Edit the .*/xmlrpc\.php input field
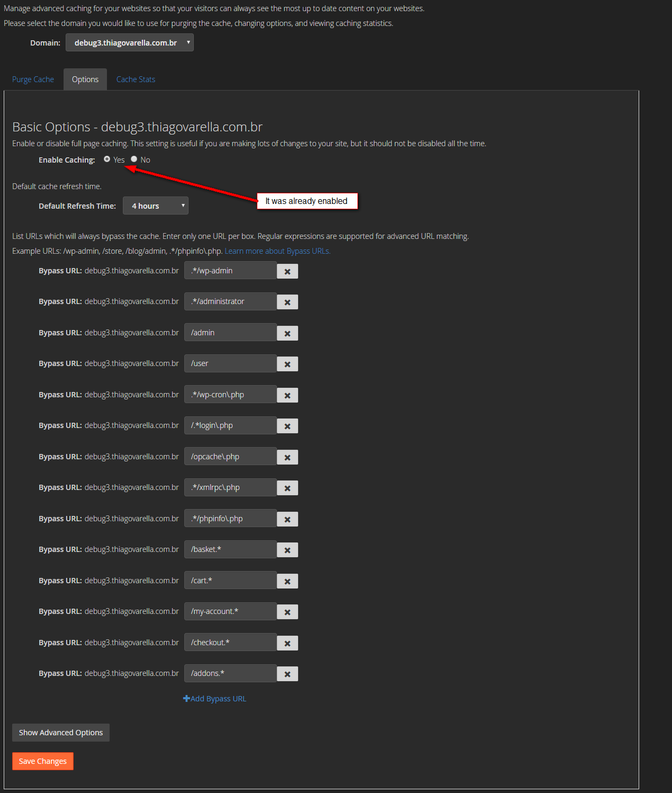 (230, 487)
